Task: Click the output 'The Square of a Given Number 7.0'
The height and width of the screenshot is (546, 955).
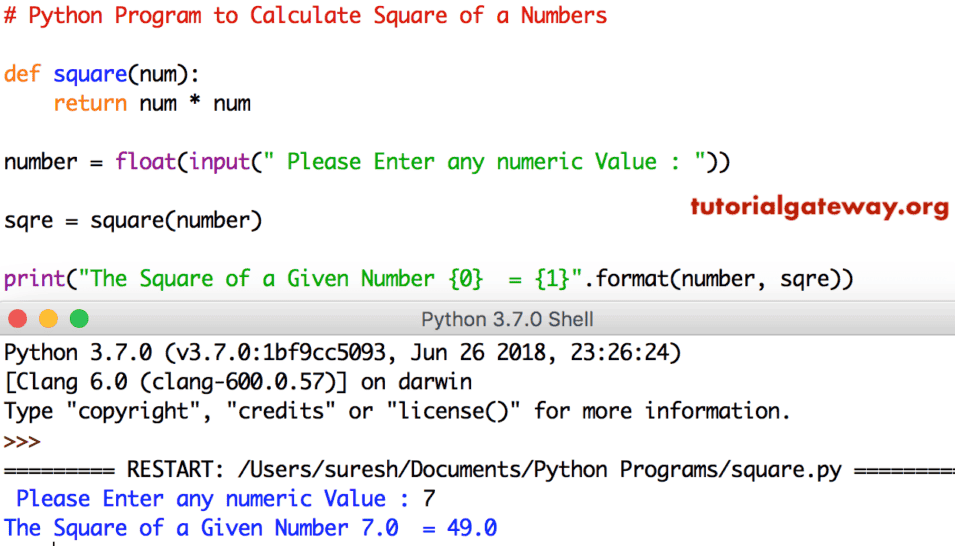Action: (201, 528)
